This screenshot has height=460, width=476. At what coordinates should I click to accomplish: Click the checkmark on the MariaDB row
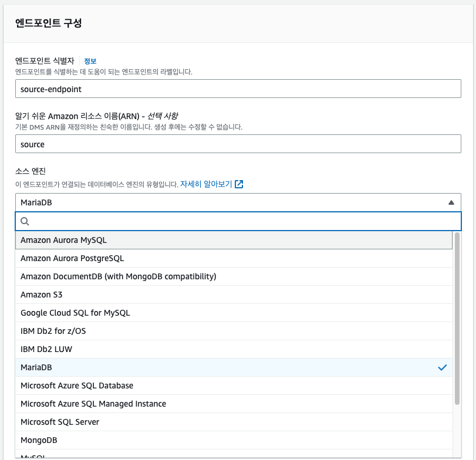[443, 367]
